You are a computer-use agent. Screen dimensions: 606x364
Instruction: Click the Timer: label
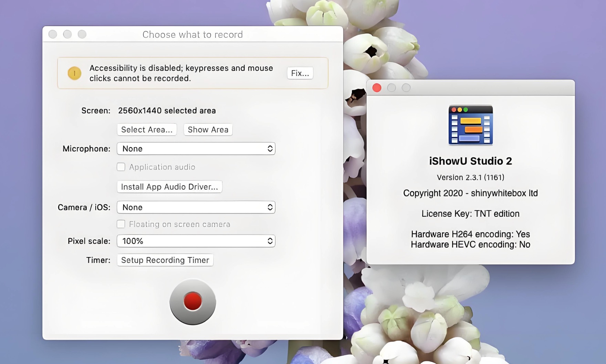[x=98, y=260]
